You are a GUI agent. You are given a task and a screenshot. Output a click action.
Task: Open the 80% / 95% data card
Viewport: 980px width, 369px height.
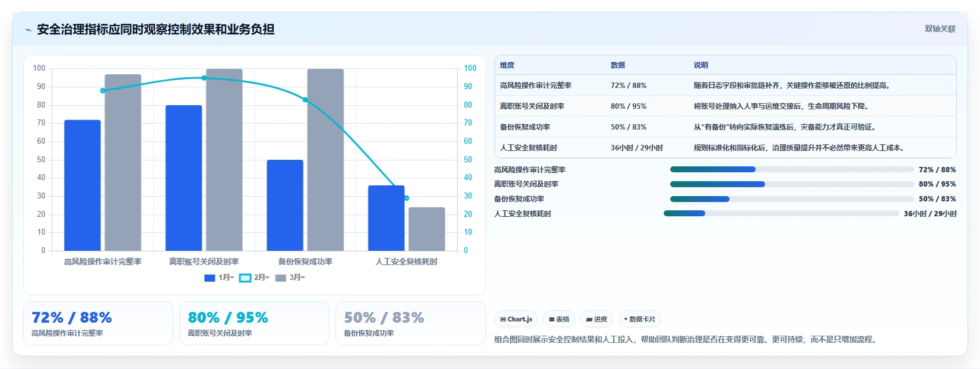tap(254, 323)
